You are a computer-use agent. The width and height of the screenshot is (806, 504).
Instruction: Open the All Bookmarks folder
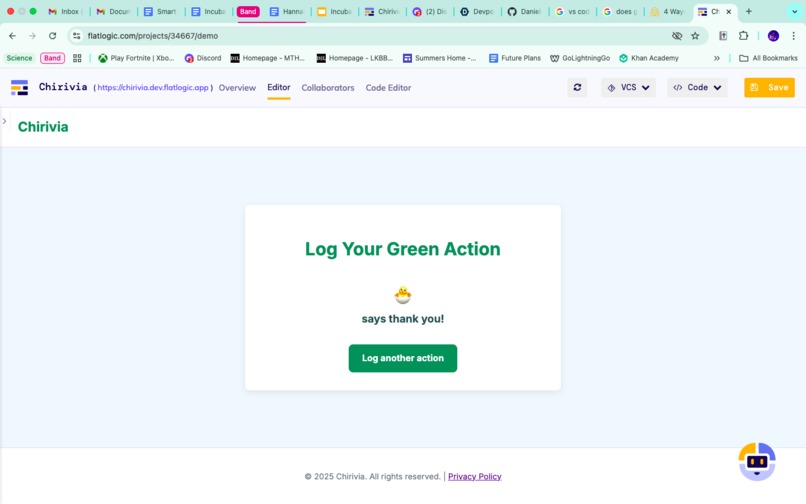tap(768, 58)
